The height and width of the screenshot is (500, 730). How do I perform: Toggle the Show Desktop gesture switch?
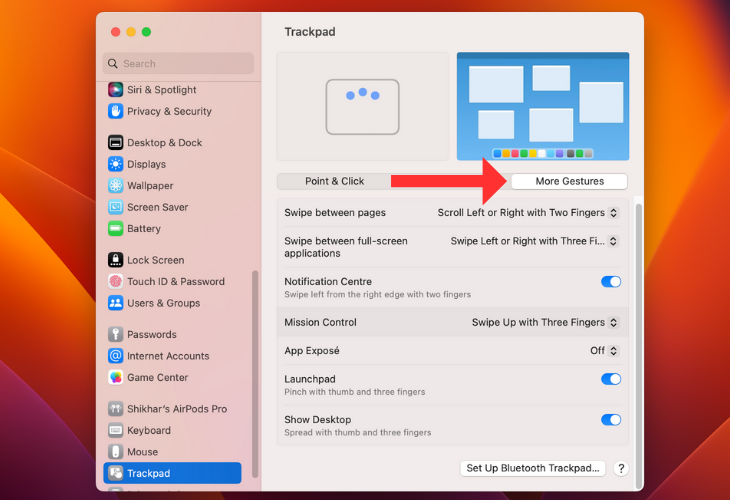tap(610, 420)
